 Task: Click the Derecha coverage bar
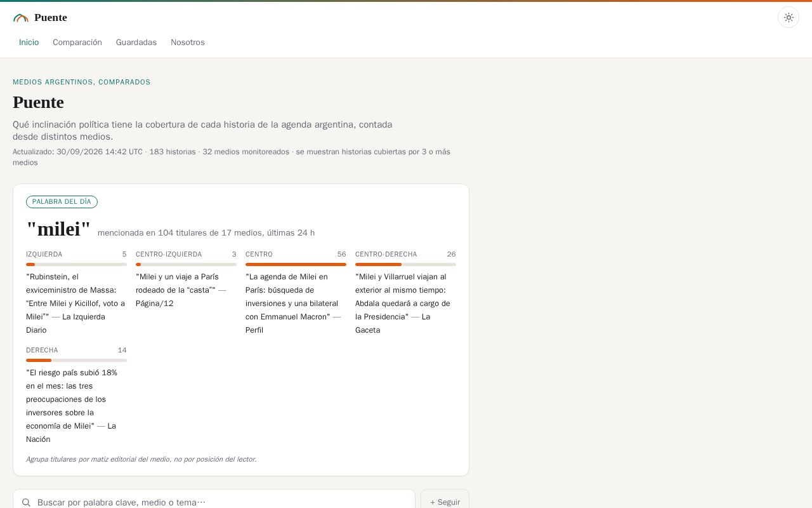pyautogui.click(x=76, y=360)
